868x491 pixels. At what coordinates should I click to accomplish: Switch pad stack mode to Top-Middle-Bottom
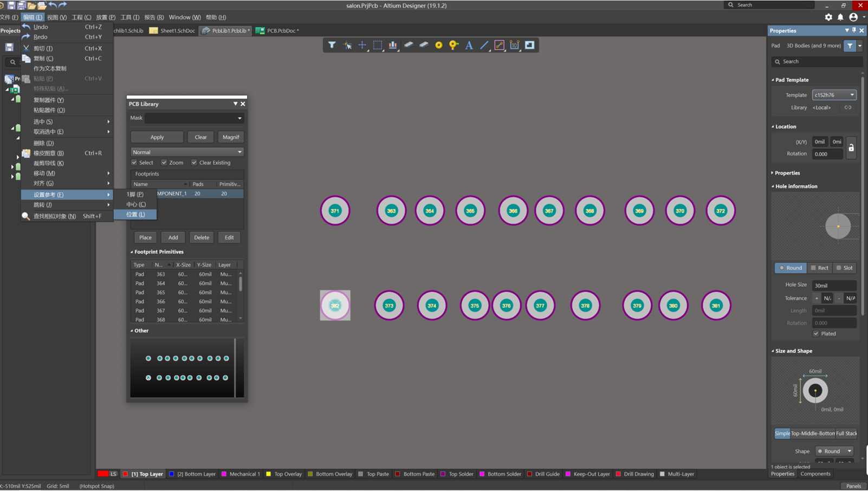813,433
